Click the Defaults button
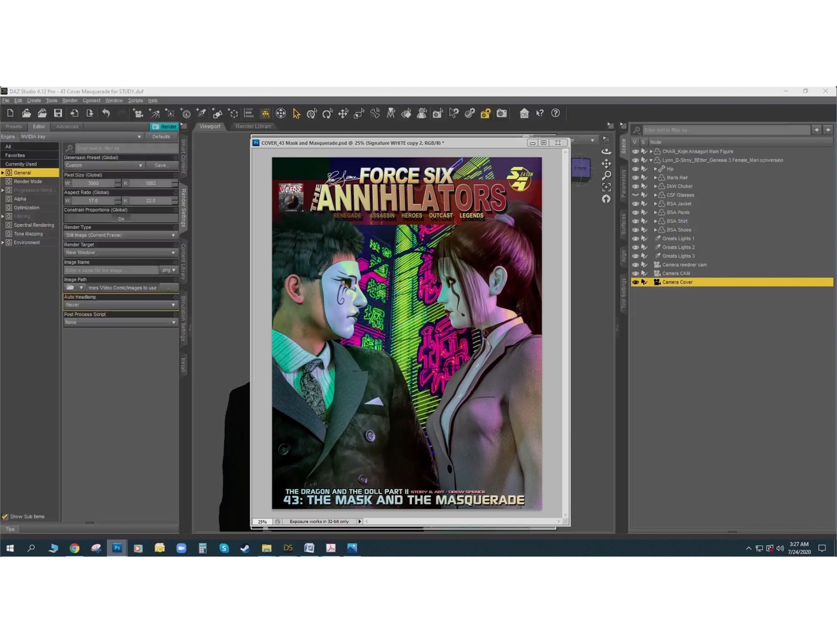The height and width of the screenshot is (644, 837). 161,137
